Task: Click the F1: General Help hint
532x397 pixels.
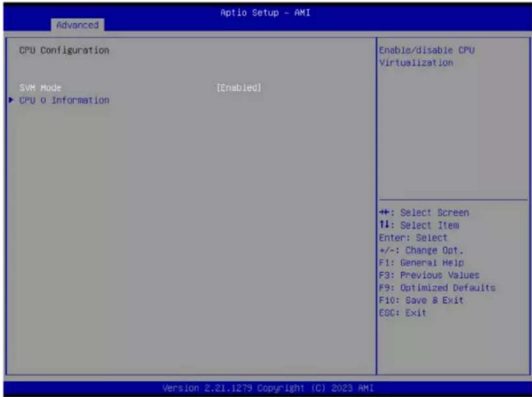Action: click(421, 263)
